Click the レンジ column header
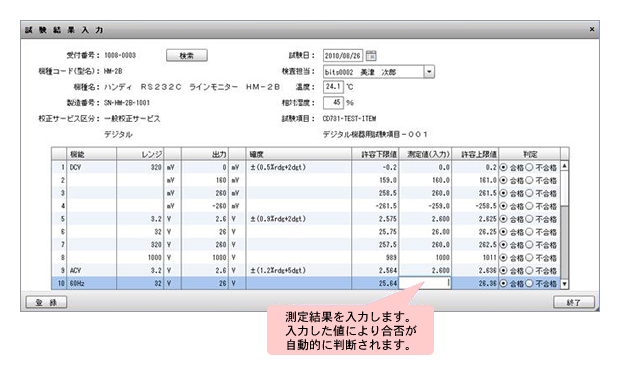Screen dimensions: 620x380 140,154
